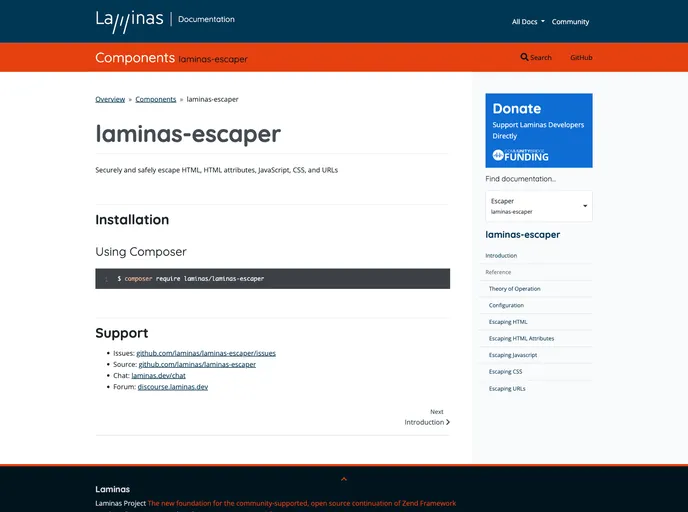688x512 pixels.
Task: Go to Overview breadcrumb
Action: coord(110,99)
